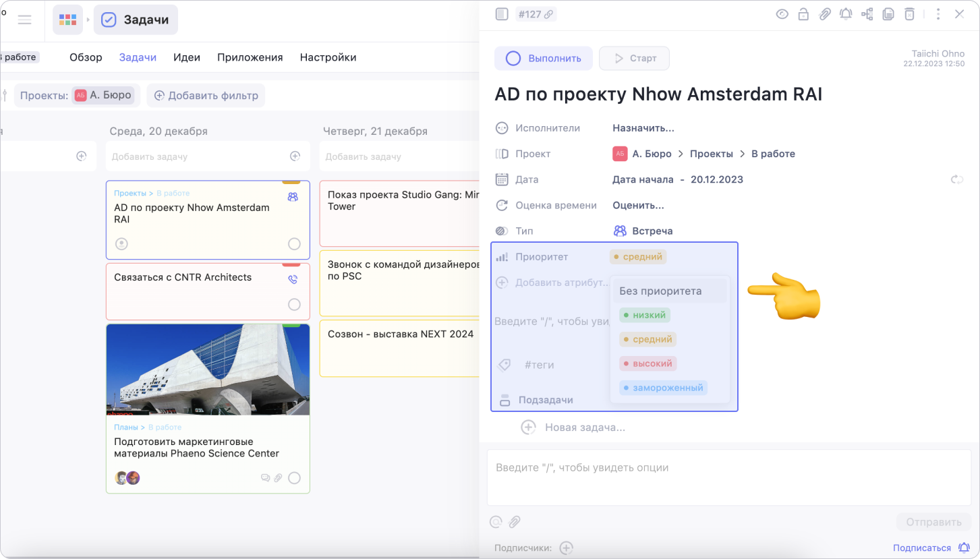Click Новая задача to add a subtask
This screenshot has width=980, height=559.
585,428
